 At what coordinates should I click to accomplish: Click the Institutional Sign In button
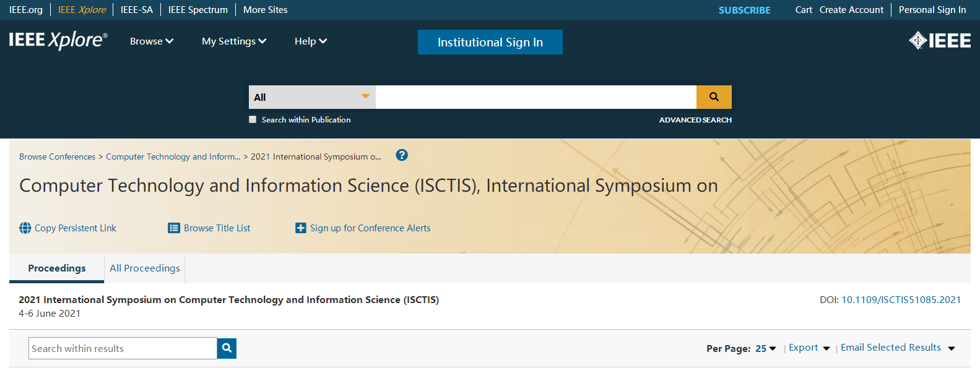(x=490, y=42)
